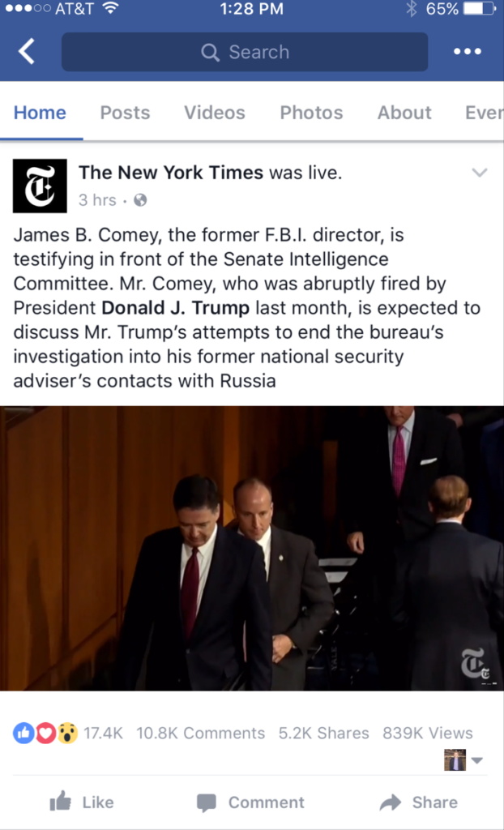Open the About tab
This screenshot has height=830, width=504.
point(404,113)
